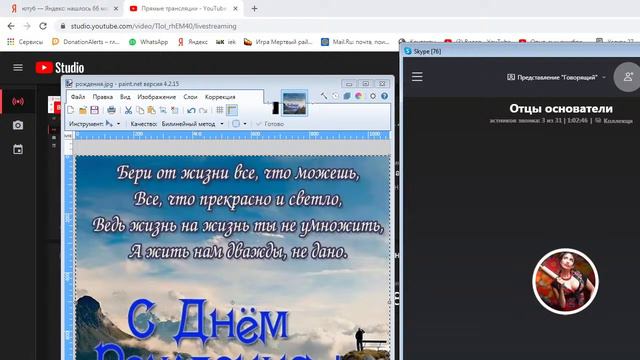Open the Skype hamburger menu
Image resolution: width=640 pixels, height=360 pixels.
click(x=417, y=77)
